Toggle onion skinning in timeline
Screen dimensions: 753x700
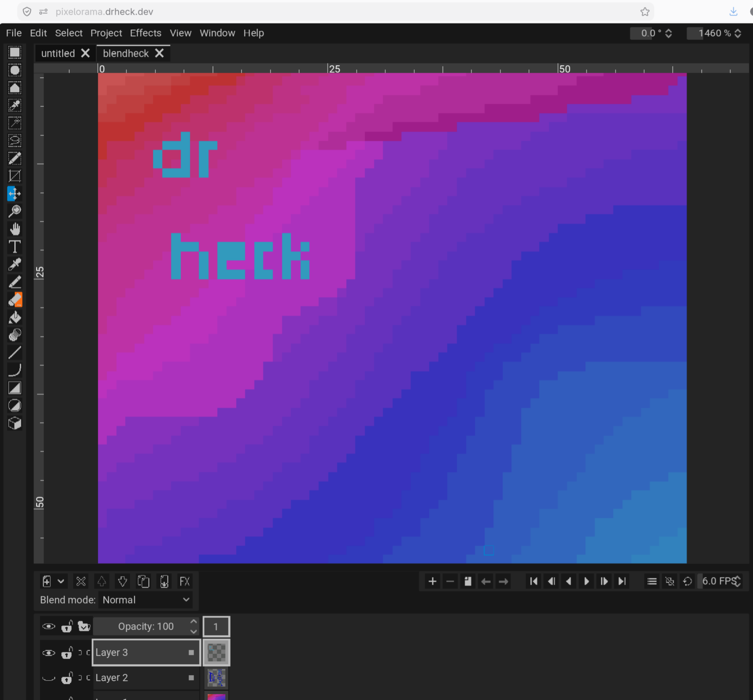(670, 581)
